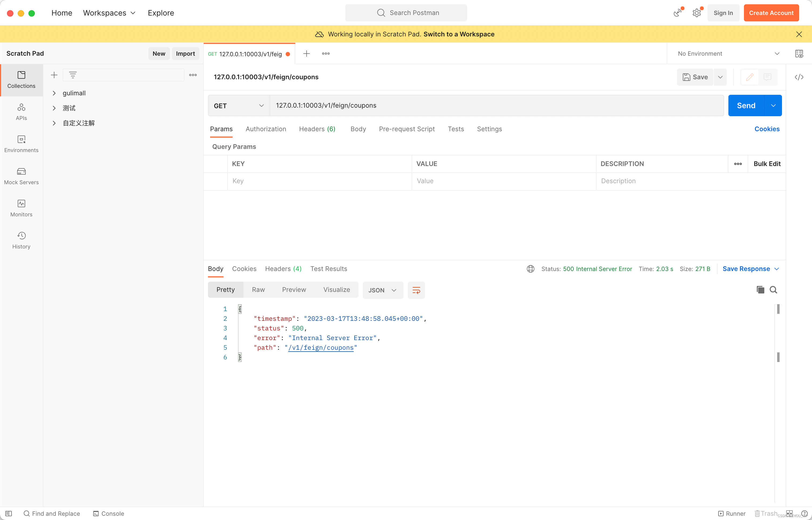Select the Visualize response view
This screenshot has height=520, width=812.
pos(337,290)
